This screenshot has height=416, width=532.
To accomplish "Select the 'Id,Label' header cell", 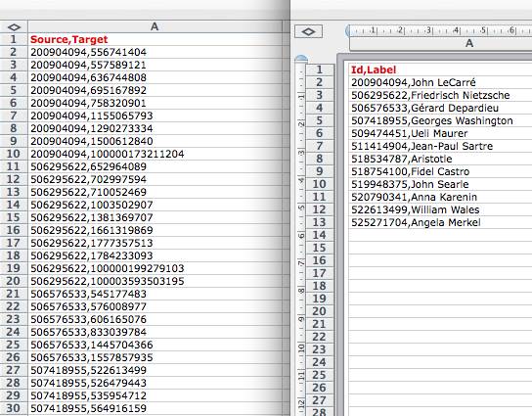I will pos(440,69).
